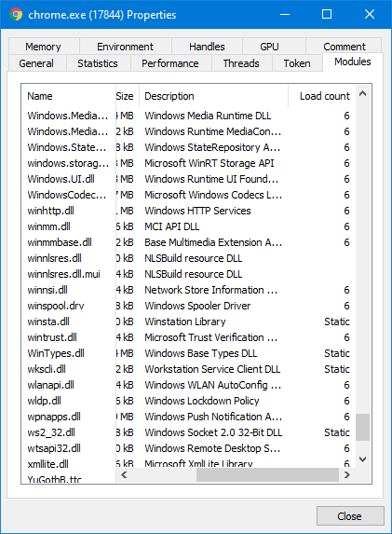
Task: Click the Windows Lockdown Policy description
Action: coord(202,401)
